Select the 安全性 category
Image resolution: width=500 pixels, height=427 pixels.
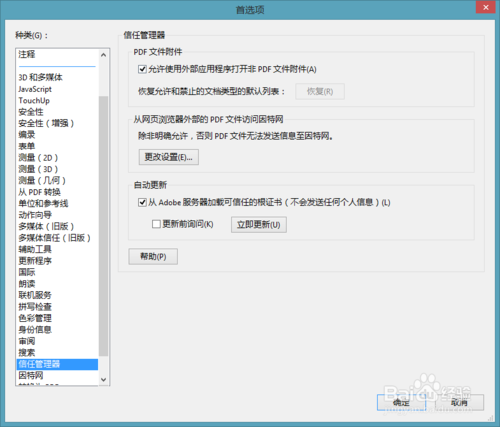57,112
